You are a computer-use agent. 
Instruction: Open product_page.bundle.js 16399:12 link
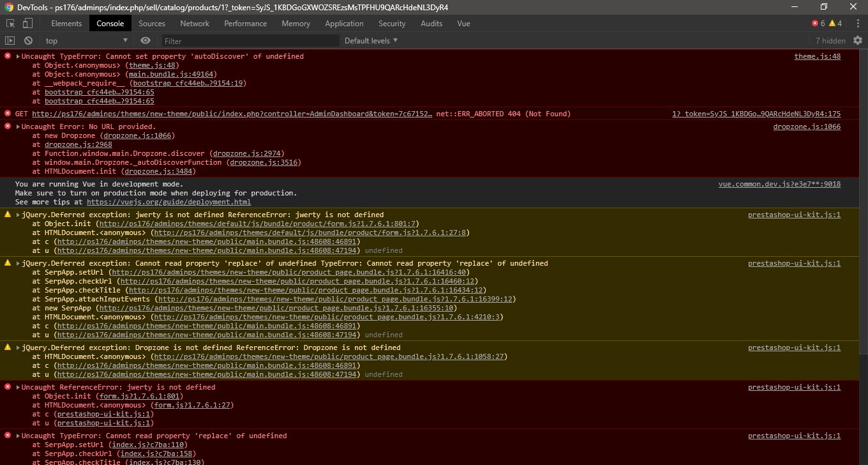click(336, 299)
